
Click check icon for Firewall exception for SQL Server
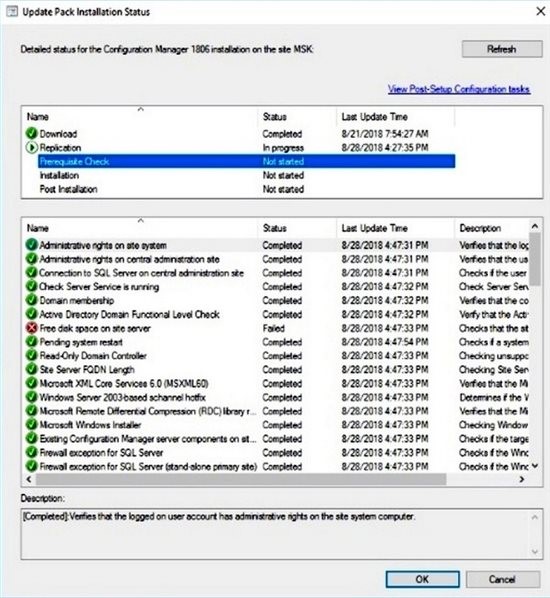[31, 452]
